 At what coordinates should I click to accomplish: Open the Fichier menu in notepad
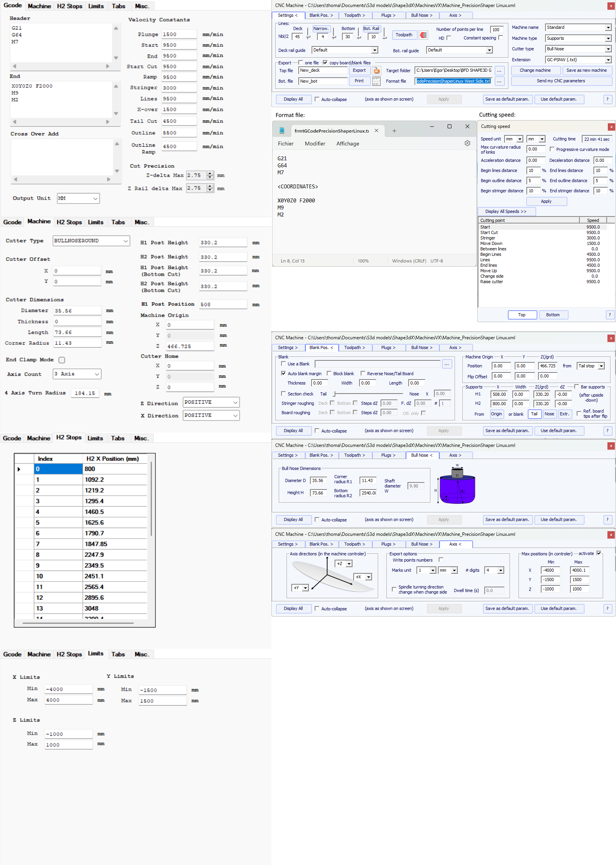pos(286,144)
